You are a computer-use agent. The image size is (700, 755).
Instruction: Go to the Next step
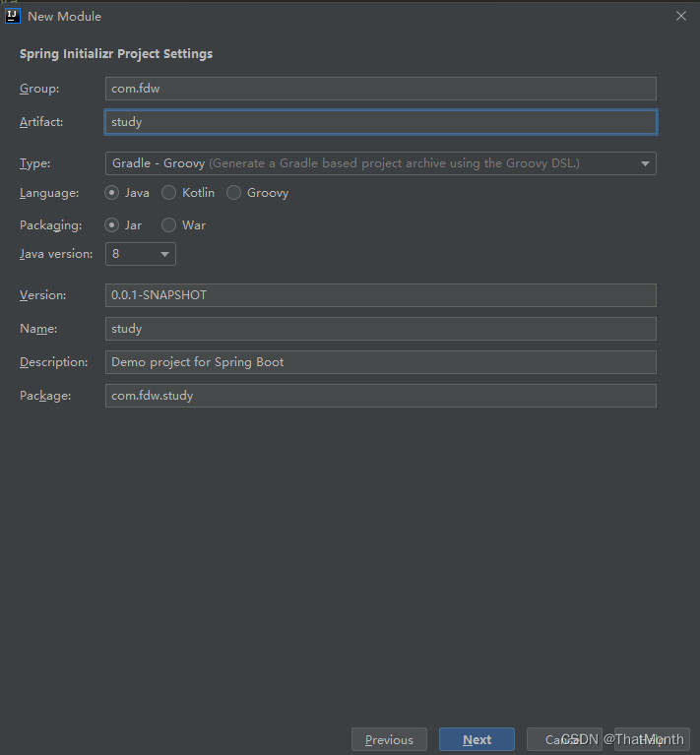[477, 739]
